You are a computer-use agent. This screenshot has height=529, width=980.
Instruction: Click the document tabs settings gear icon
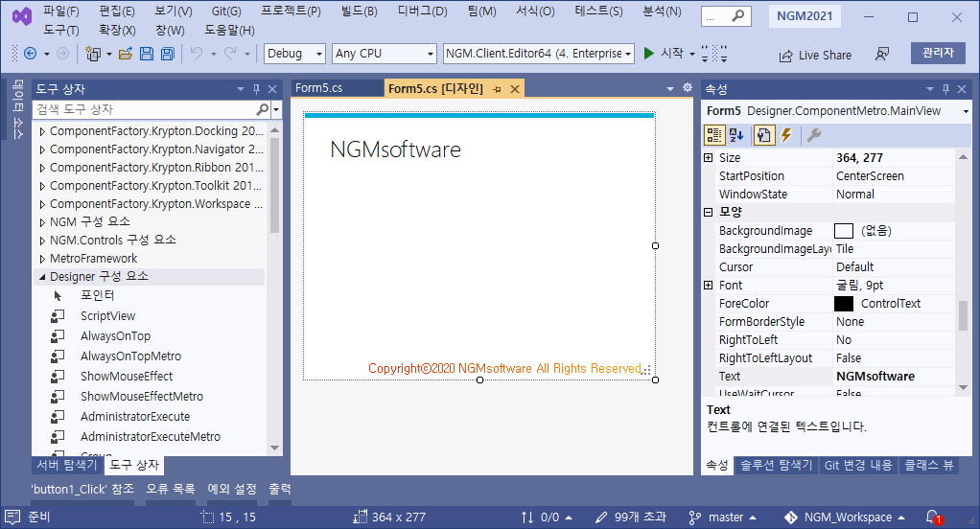tap(688, 88)
